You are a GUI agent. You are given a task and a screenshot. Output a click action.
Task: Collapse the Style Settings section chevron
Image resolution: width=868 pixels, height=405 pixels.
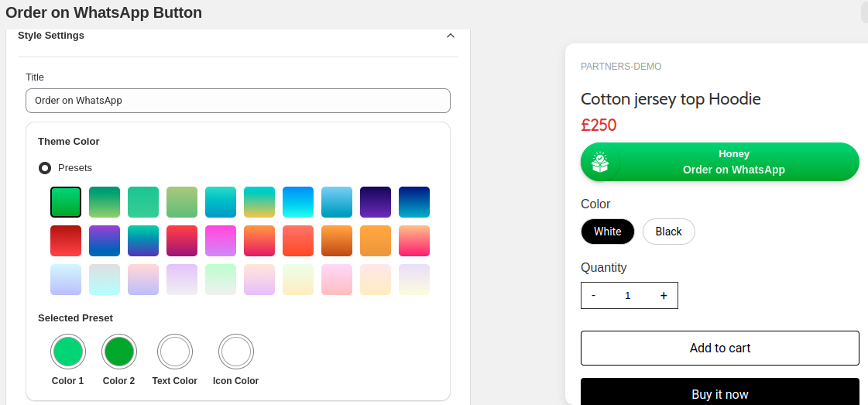click(451, 36)
